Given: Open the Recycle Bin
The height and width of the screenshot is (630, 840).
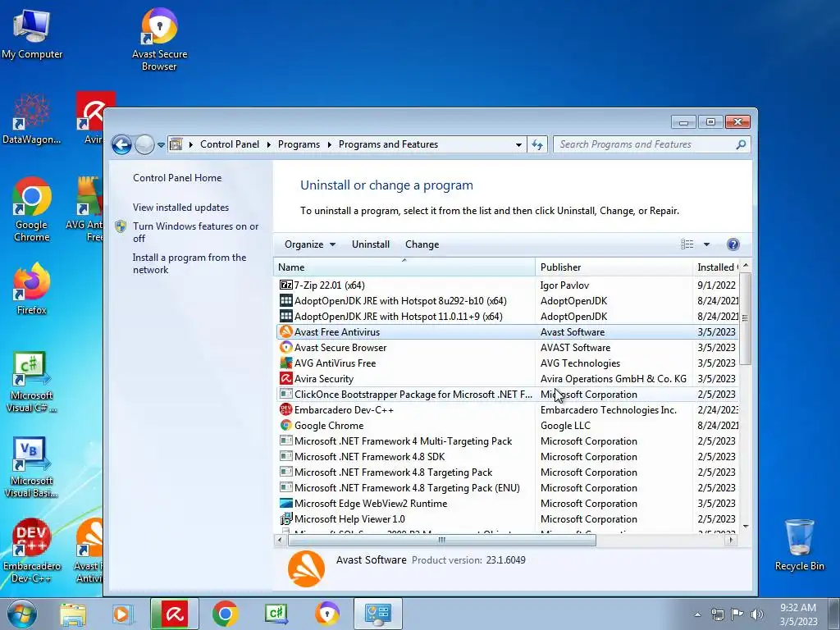Looking at the screenshot, I should point(799,545).
